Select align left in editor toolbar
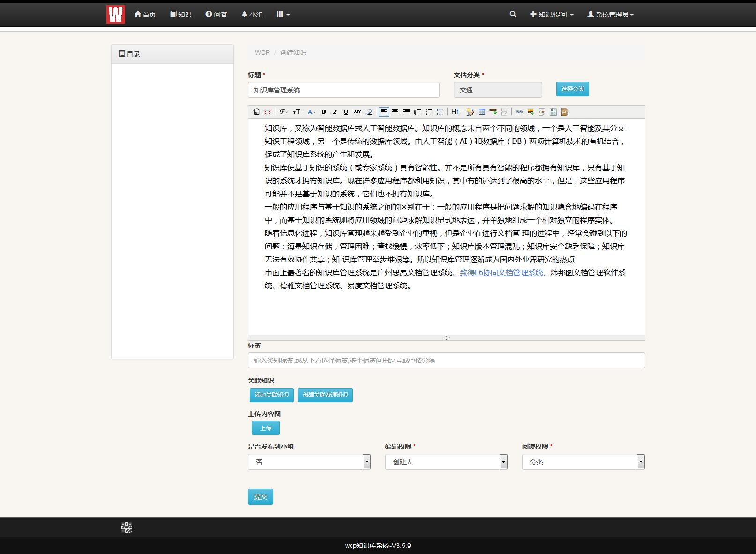This screenshot has height=554, width=756. click(383, 112)
